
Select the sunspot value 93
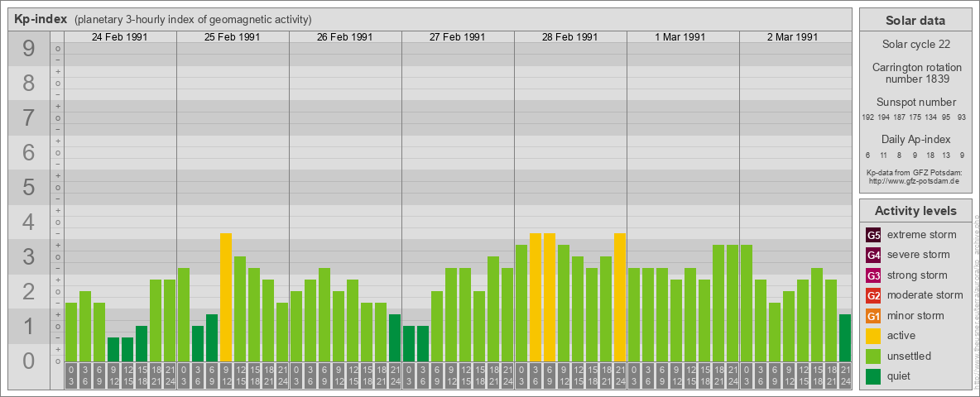point(961,117)
